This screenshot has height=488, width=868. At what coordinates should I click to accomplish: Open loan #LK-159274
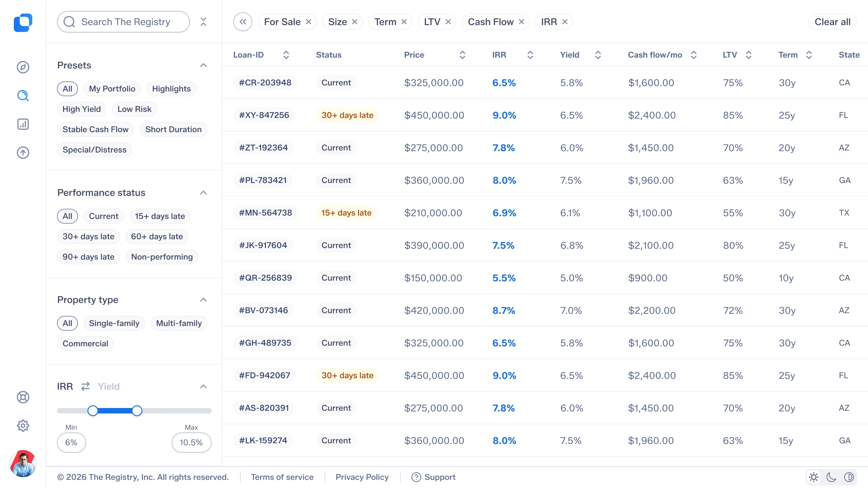263,441
